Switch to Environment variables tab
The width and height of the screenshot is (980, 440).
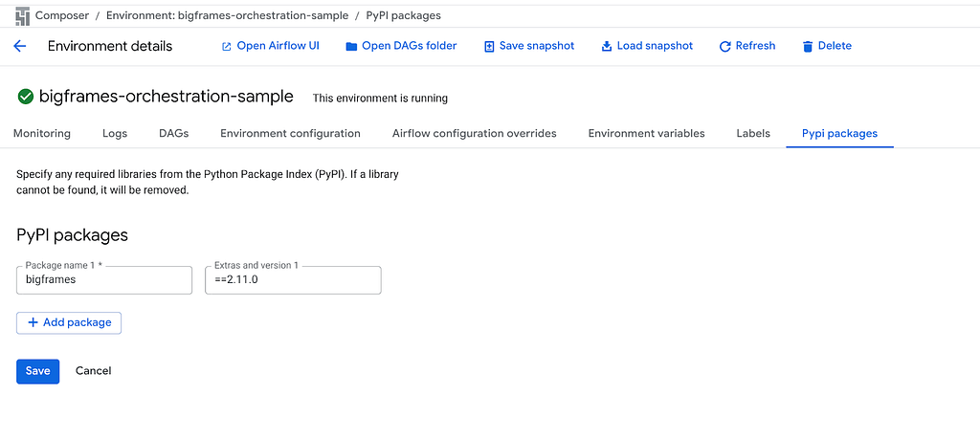tap(646, 134)
